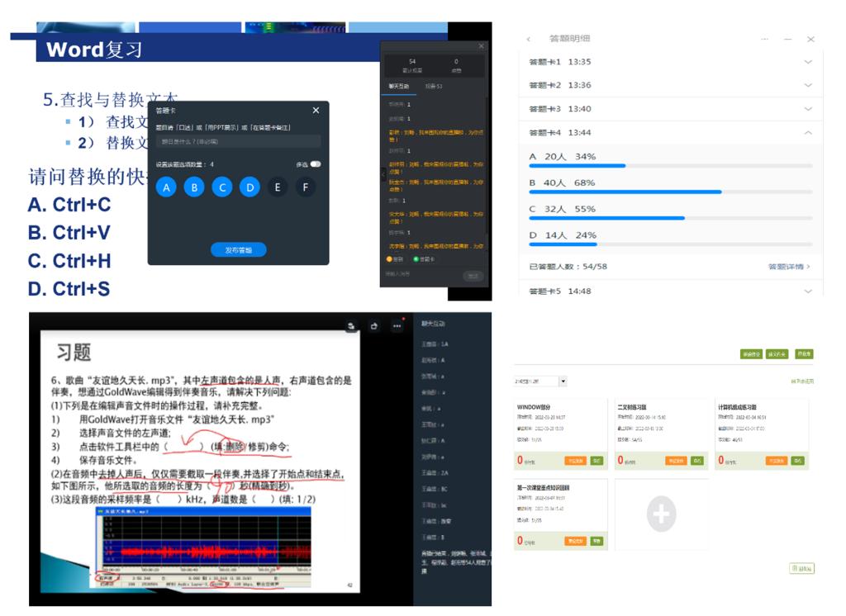Collapse the 答题卡4 13:44 section
This screenshot has width=846, height=616.
(807, 133)
